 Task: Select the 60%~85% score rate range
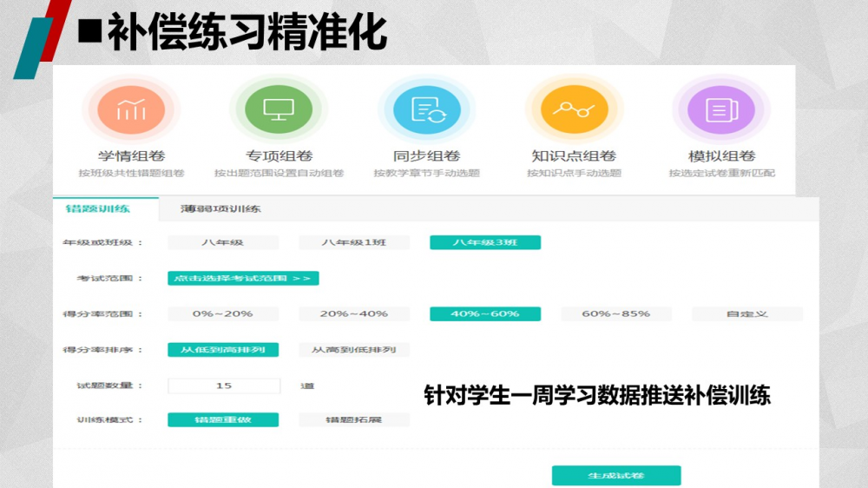(x=616, y=313)
